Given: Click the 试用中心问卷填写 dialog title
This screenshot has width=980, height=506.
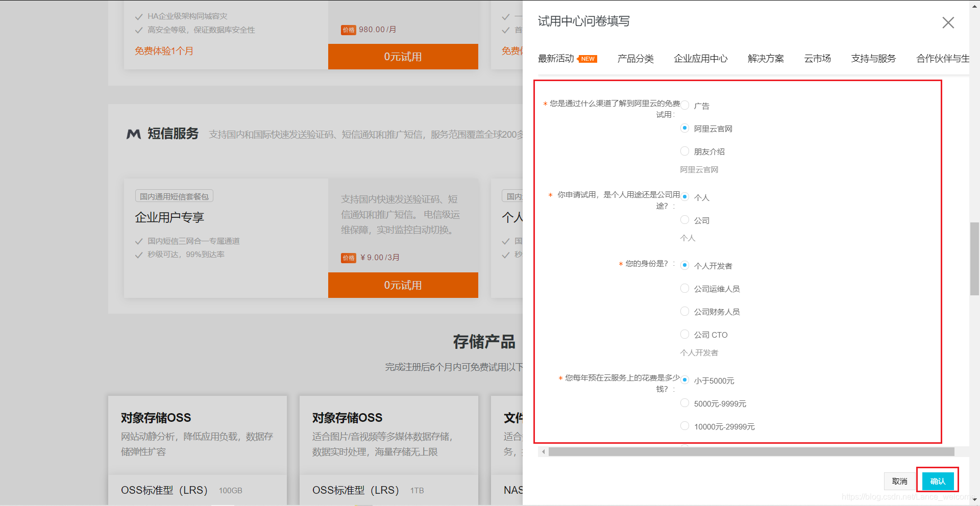Looking at the screenshot, I should click(583, 21).
